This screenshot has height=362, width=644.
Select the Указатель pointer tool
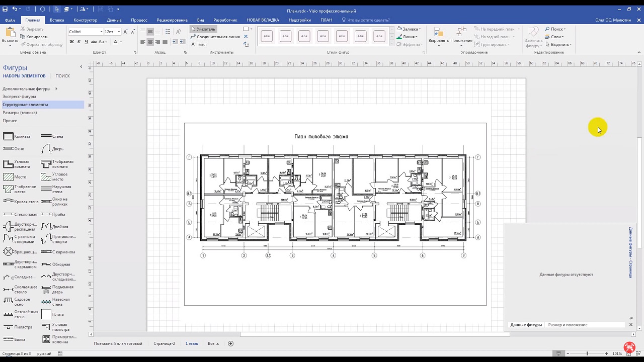[x=203, y=29]
